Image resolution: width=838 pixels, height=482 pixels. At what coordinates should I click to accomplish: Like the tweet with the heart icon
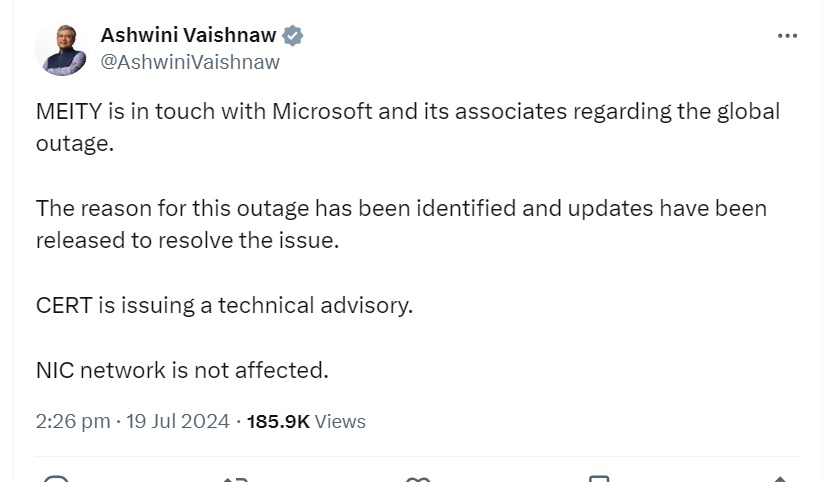pos(419,478)
